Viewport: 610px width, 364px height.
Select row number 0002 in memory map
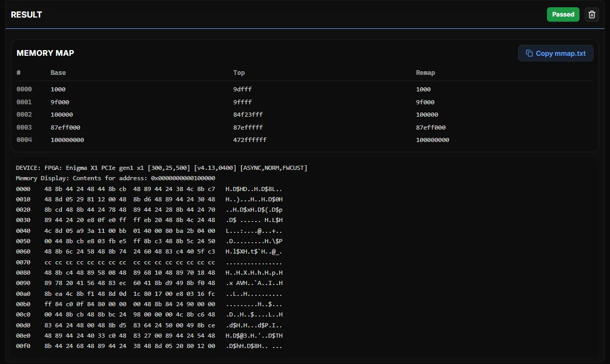24,115
